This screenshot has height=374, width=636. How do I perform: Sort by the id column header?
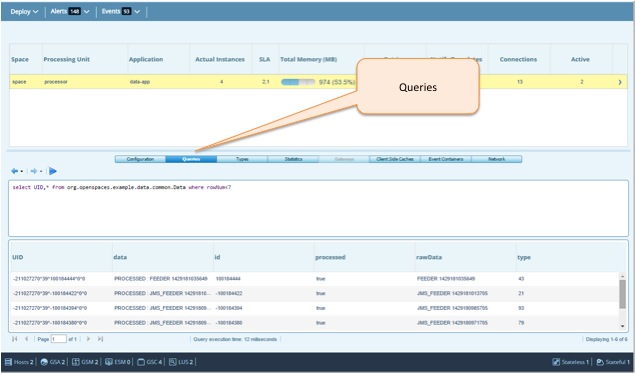pos(264,257)
